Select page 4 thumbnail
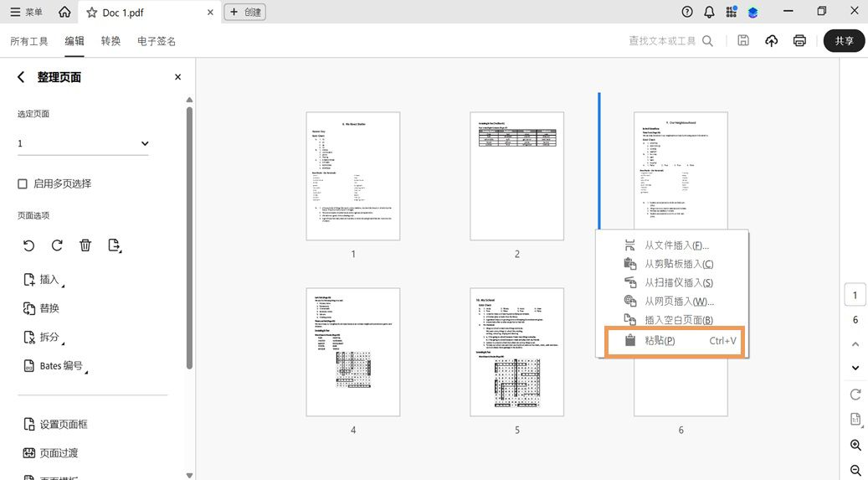Screen dimensions: 868x480 coord(353,352)
